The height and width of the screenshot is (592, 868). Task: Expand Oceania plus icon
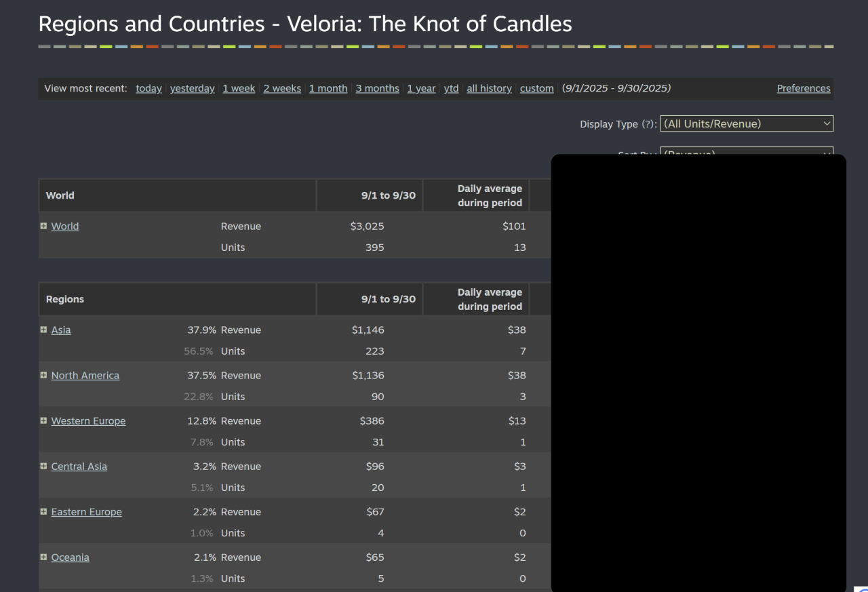pyautogui.click(x=43, y=557)
